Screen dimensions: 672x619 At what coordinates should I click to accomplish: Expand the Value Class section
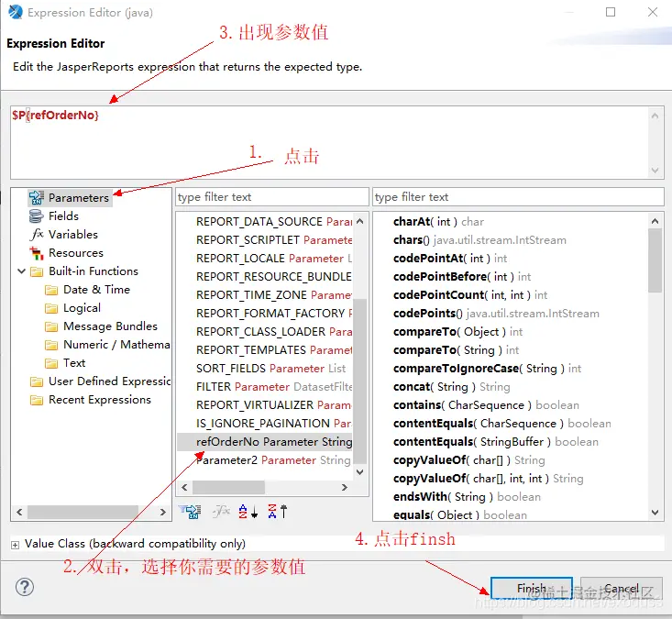(x=15, y=545)
